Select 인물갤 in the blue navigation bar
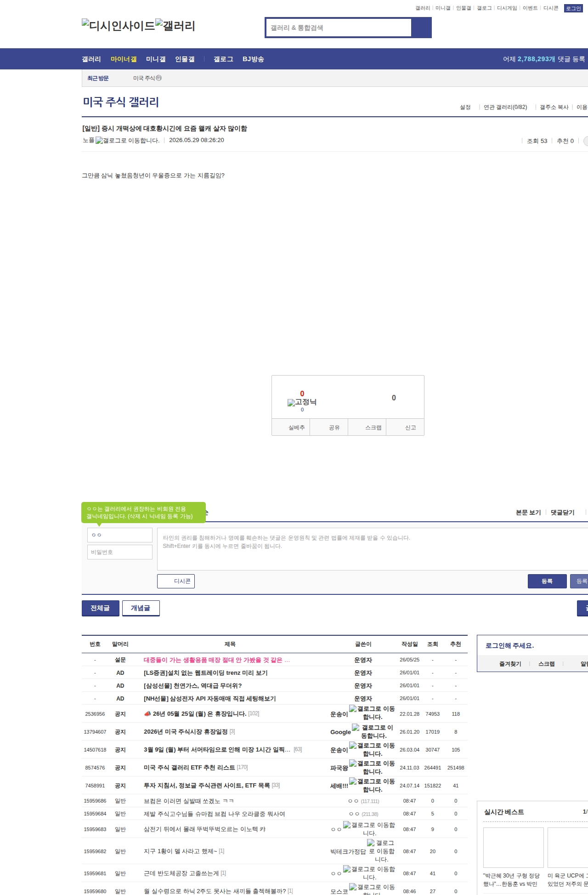Viewport: 588px width, 895px height. point(185,59)
